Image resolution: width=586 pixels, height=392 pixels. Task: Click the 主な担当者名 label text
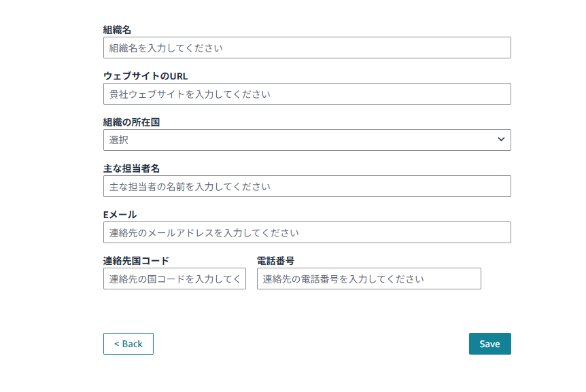(131, 168)
